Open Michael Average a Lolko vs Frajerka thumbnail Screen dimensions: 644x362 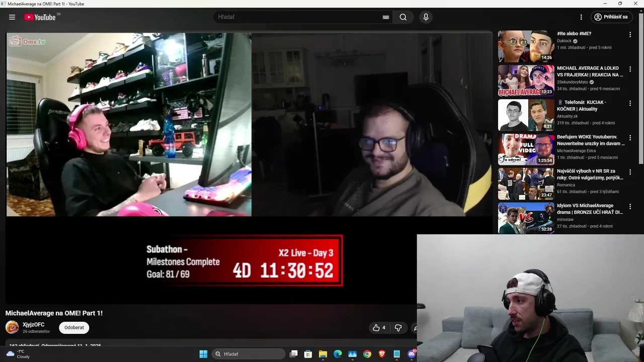[x=526, y=80]
